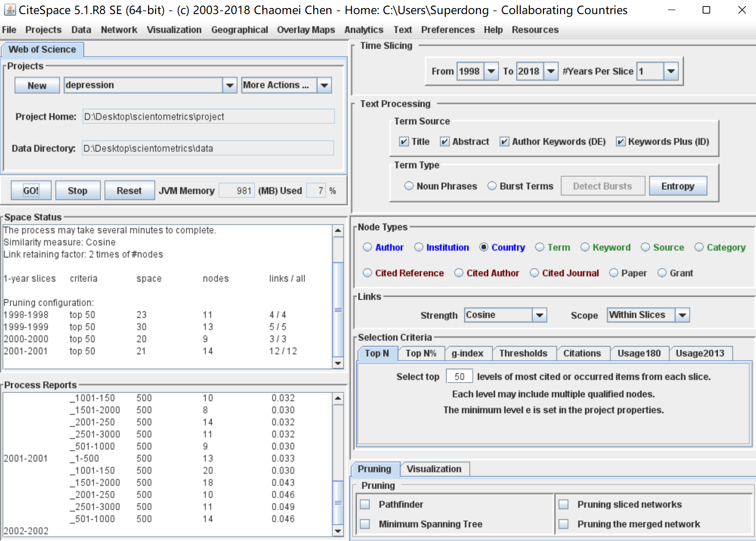Screen dimensions: 756x541
Task: Select Institution node type
Action: point(419,247)
